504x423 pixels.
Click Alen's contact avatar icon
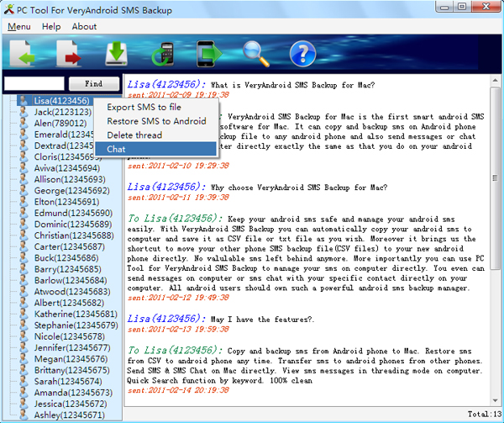point(24,124)
